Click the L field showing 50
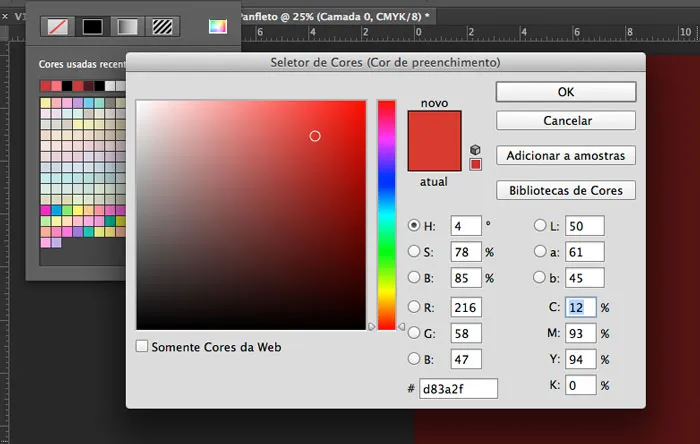Image resolution: width=700 pixels, height=444 pixels. [585, 226]
